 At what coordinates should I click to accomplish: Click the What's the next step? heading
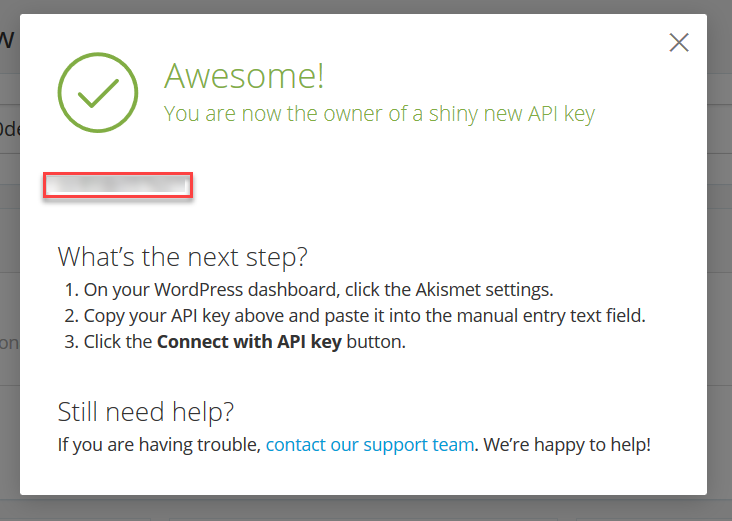[x=182, y=256]
